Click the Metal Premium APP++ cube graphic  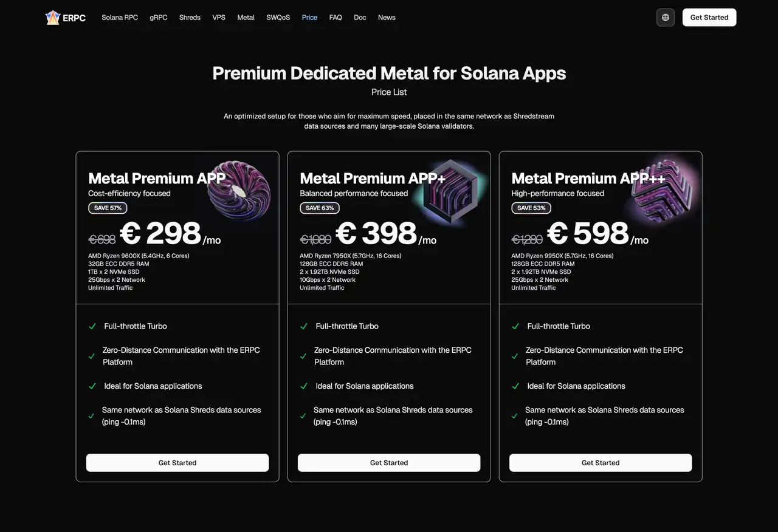(x=663, y=190)
